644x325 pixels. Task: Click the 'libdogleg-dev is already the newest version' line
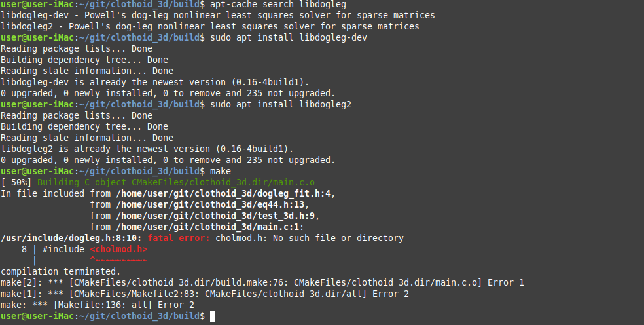point(154,82)
